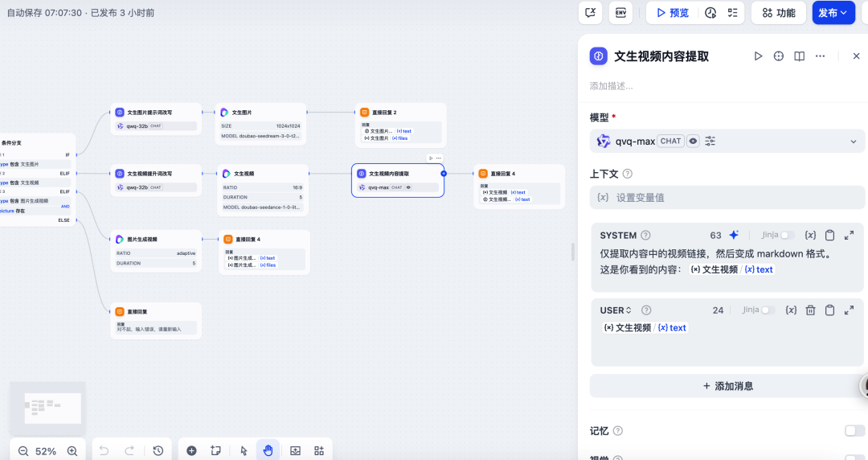
Task: Run the selected canvas node via small play icon
Action: point(431,158)
